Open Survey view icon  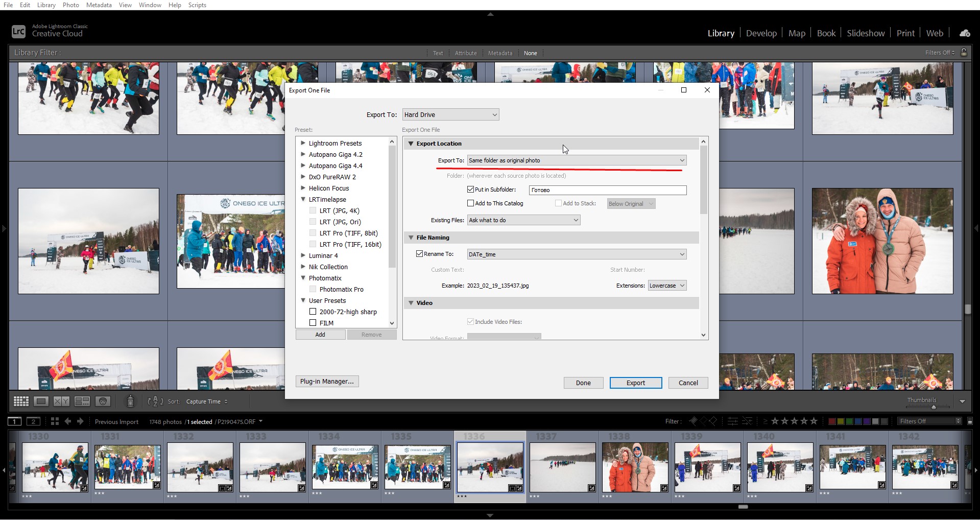tap(82, 401)
